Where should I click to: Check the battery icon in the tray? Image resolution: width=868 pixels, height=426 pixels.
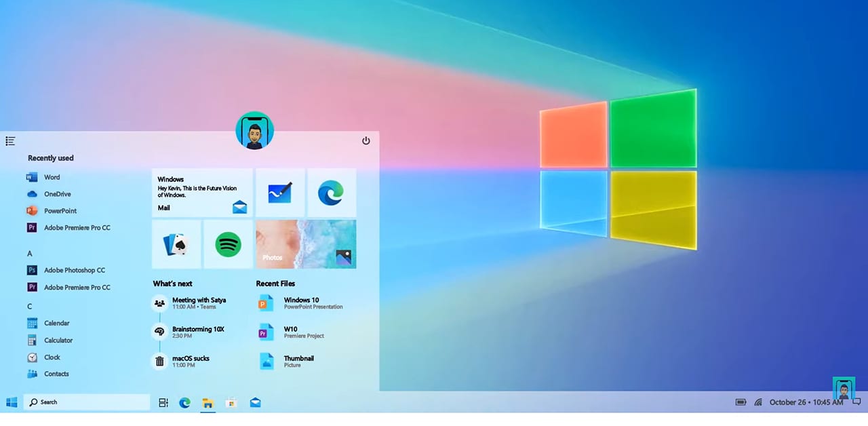pos(741,402)
